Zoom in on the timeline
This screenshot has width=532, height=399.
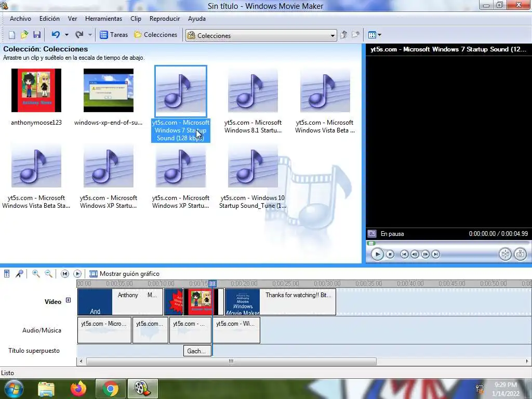(x=36, y=273)
